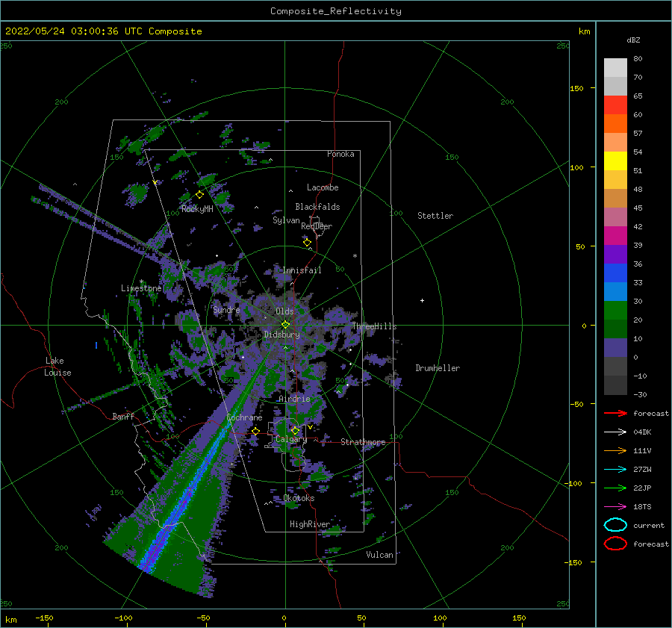The height and width of the screenshot is (628, 672).
Task: Click the Ponoka city label
Action: click(340, 154)
